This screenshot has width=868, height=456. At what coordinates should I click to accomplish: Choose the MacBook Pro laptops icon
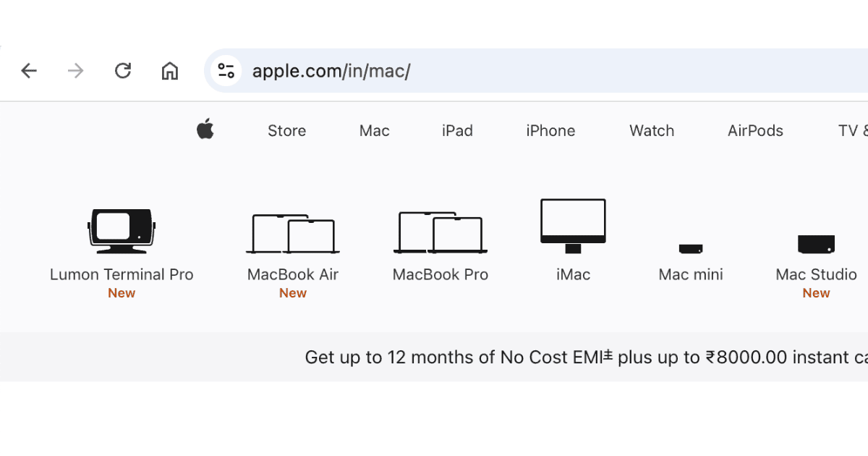click(x=440, y=233)
